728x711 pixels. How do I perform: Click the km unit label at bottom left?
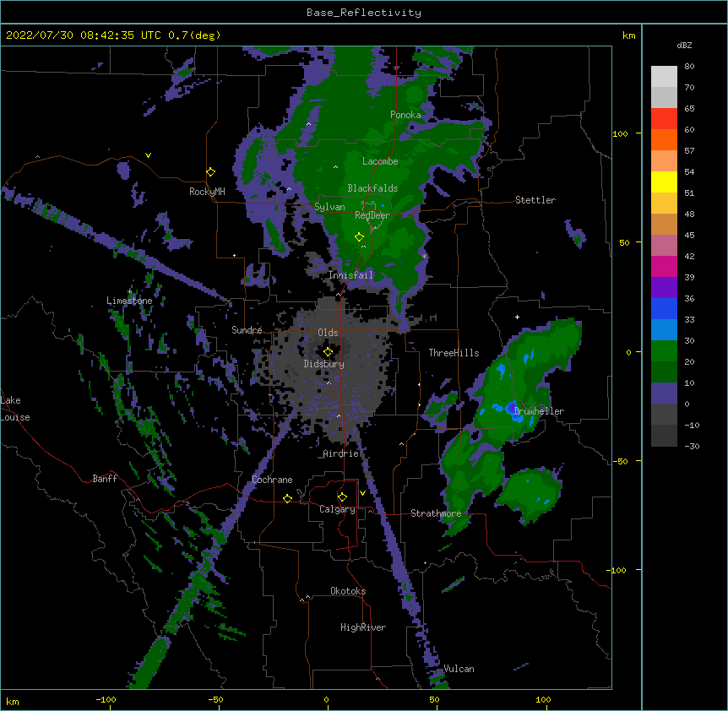(13, 702)
